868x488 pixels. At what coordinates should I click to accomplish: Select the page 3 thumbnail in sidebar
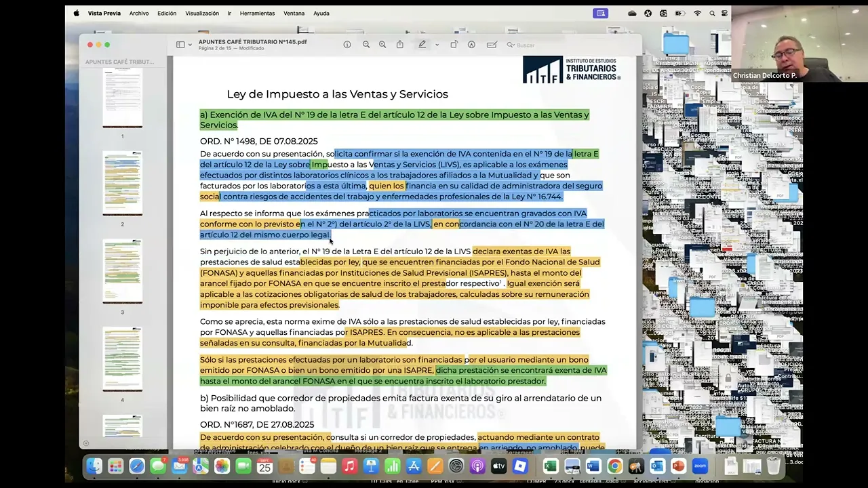[122, 271]
